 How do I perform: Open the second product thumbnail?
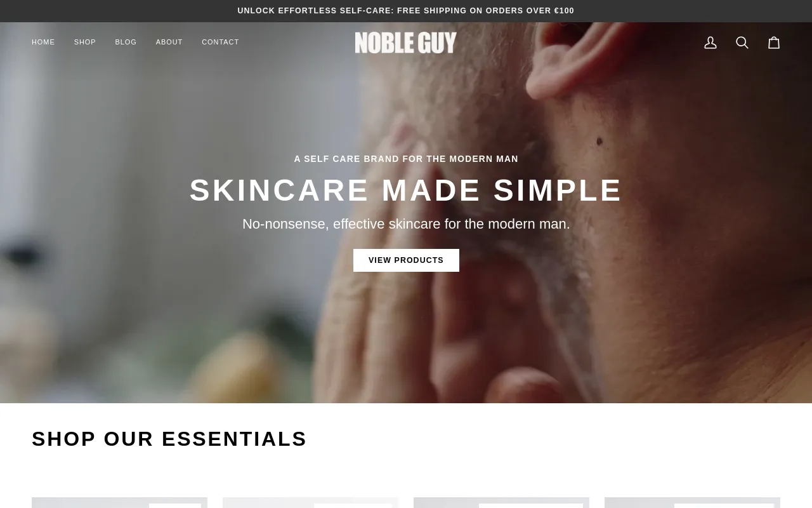pyautogui.click(x=310, y=502)
